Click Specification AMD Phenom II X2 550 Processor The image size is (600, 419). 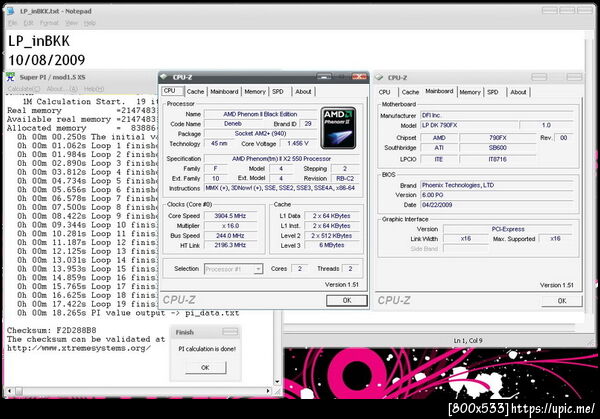click(x=281, y=158)
